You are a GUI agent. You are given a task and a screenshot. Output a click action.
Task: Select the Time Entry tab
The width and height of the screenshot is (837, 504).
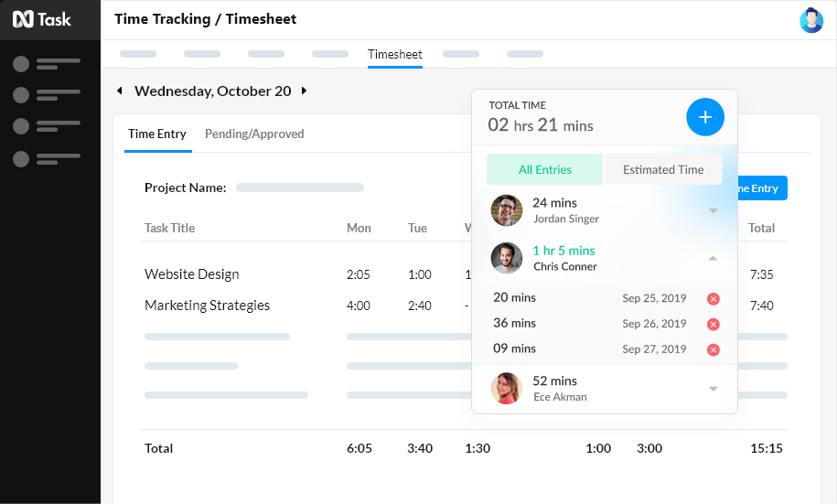click(x=157, y=134)
